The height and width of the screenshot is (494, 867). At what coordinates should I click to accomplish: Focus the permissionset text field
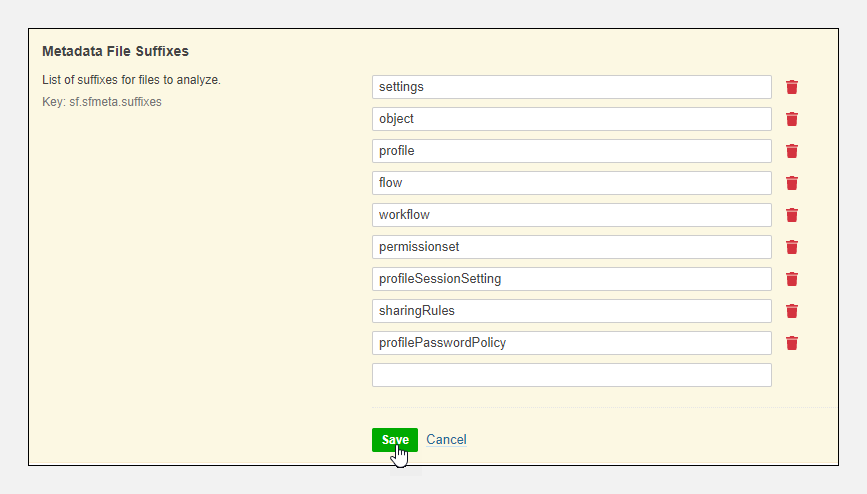[571, 247]
